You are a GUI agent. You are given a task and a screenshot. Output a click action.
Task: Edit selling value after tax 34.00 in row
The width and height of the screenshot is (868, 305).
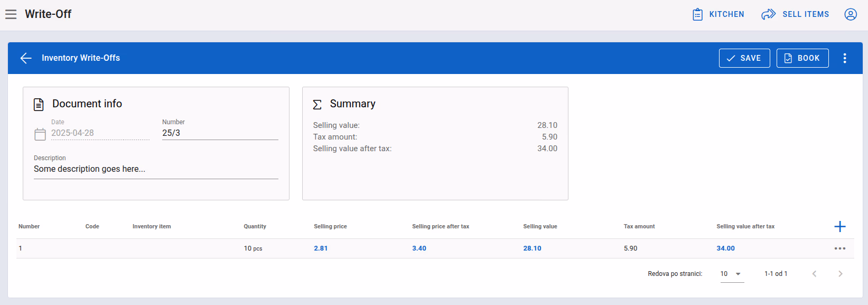point(725,248)
